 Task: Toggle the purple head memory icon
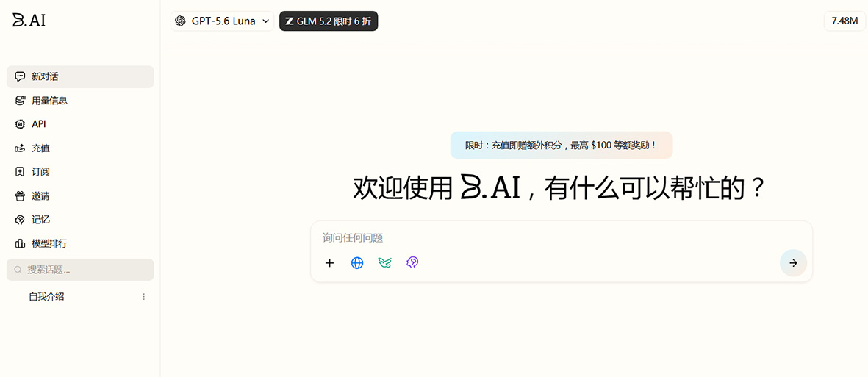412,263
